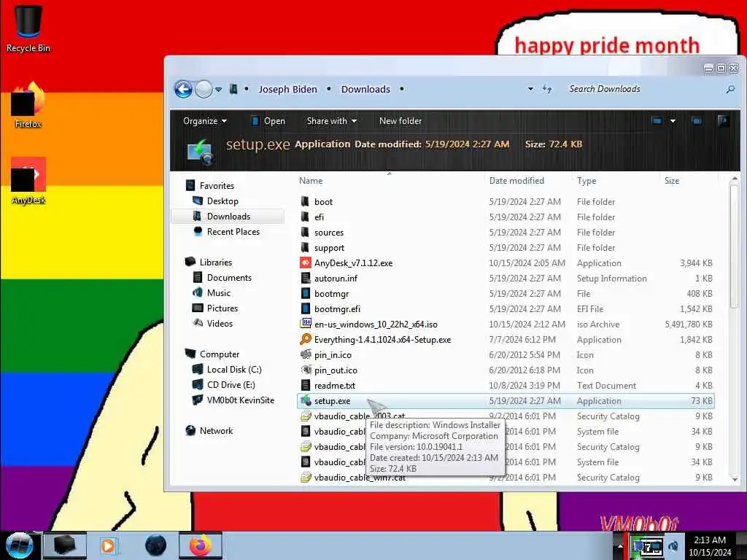Image resolution: width=747 pixels, height=560 pixels.
Task: Select en-us_windows_10_22h2_x64.iso
Action: [376, 324]
